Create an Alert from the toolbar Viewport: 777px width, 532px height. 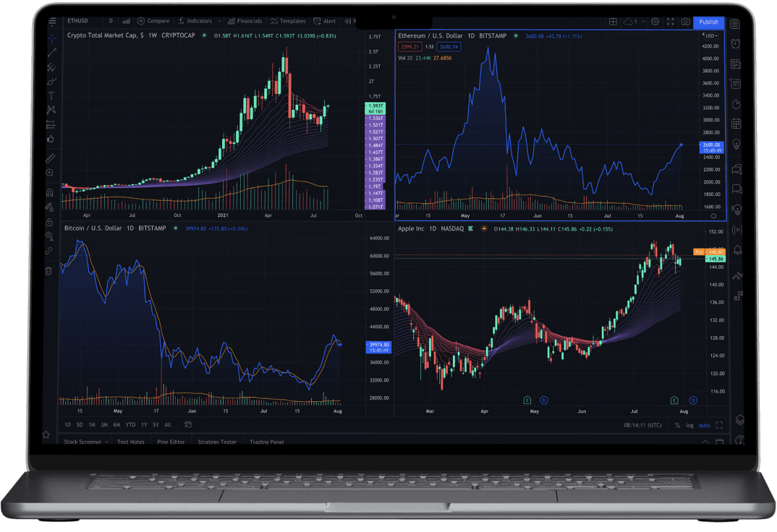click(x=325, y=21)
